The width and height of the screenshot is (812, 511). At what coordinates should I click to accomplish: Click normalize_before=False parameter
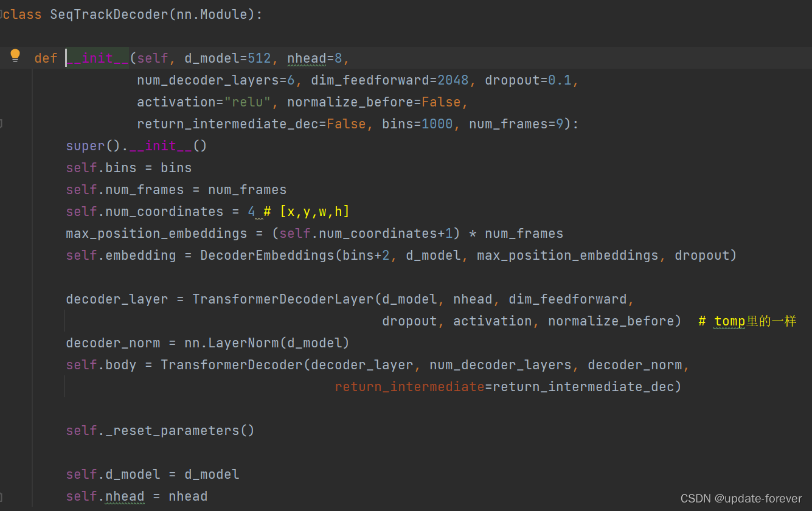pyautogui.click(x=374, y=102)
